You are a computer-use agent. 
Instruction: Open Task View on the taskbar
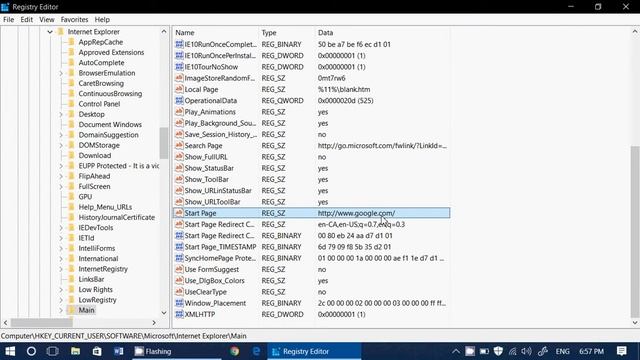53,351
